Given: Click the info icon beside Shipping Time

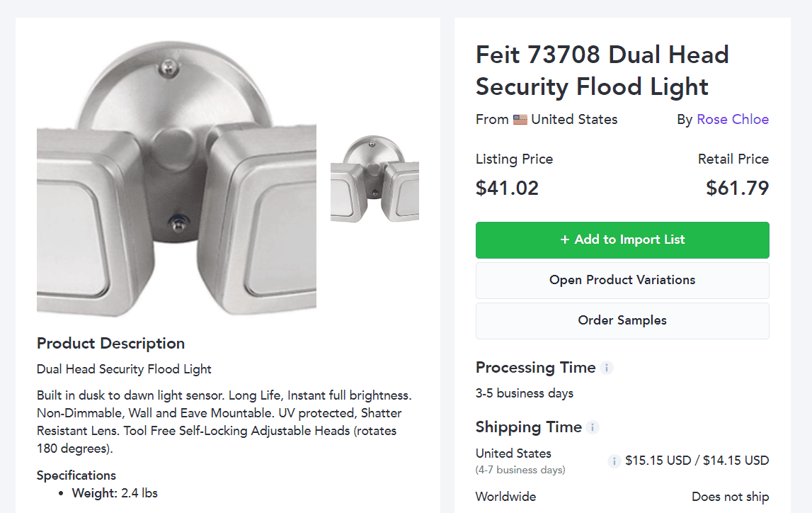Looking at the screenshot, I should point(593,427).
